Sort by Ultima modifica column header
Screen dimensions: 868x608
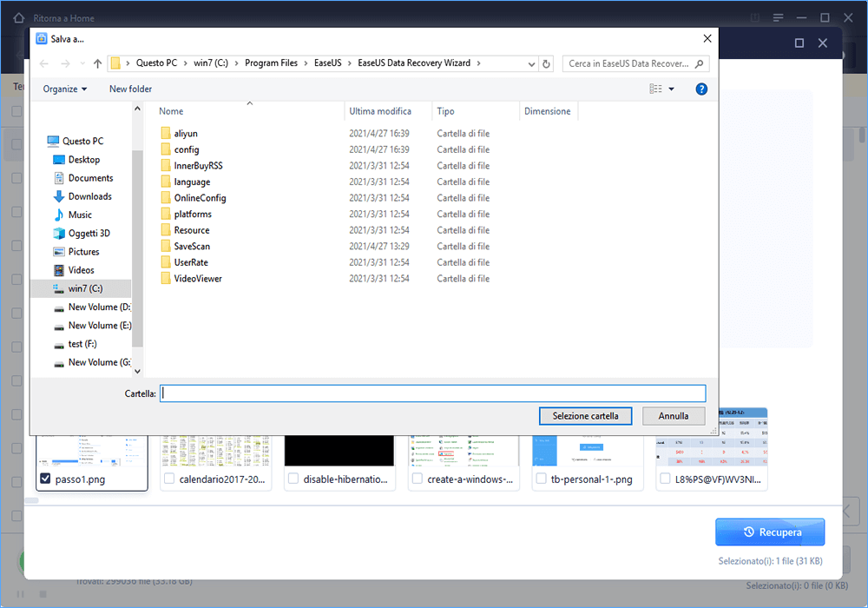380,112
